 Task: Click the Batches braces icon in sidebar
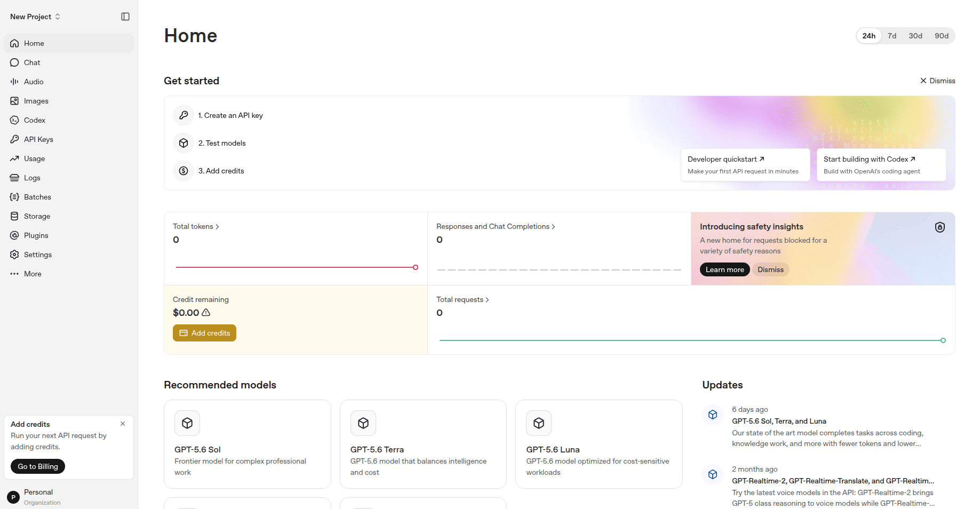pos(14,197)
